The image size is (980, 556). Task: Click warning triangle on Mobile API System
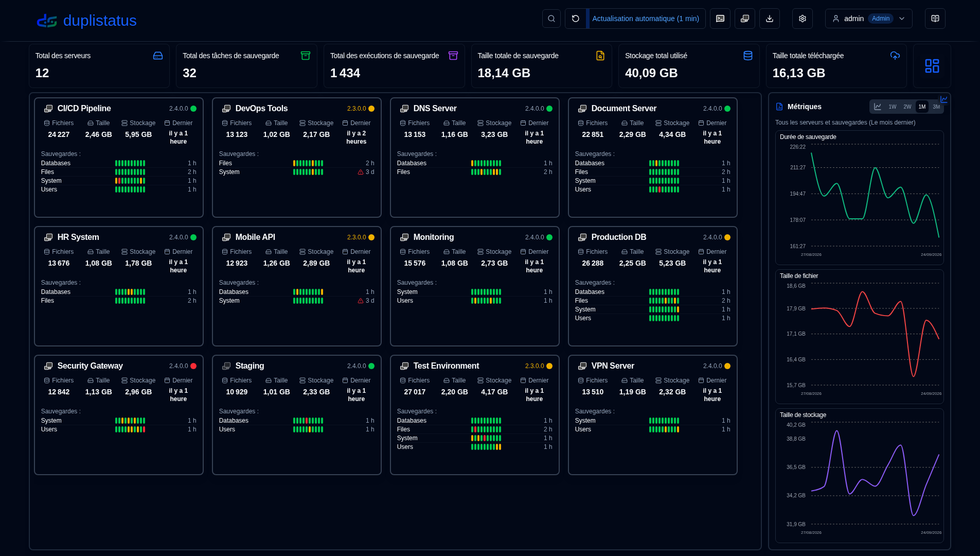tap(361, 301)
